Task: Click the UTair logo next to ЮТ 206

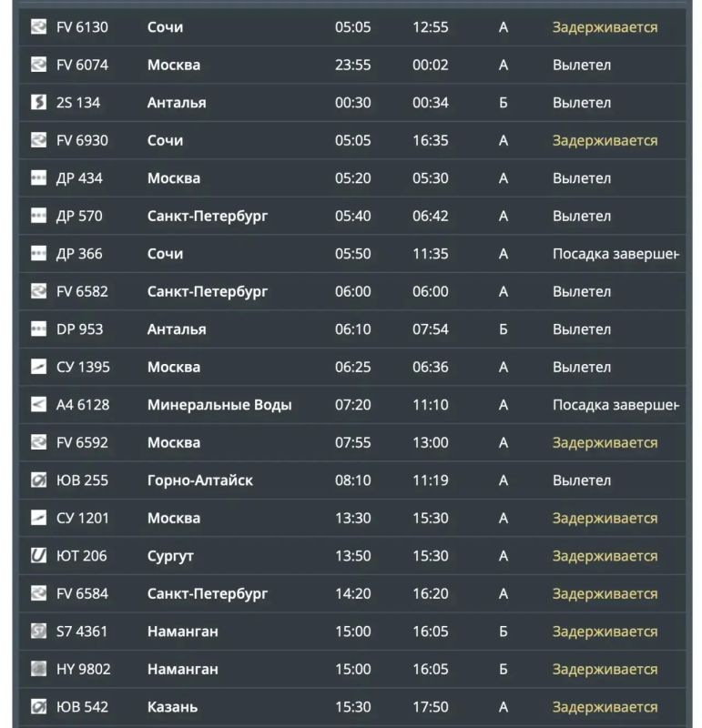Action: click(38, 556)
